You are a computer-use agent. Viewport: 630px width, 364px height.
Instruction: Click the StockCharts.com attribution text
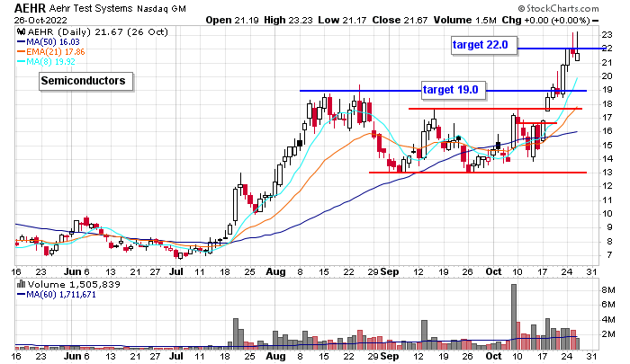coord(559,8)
